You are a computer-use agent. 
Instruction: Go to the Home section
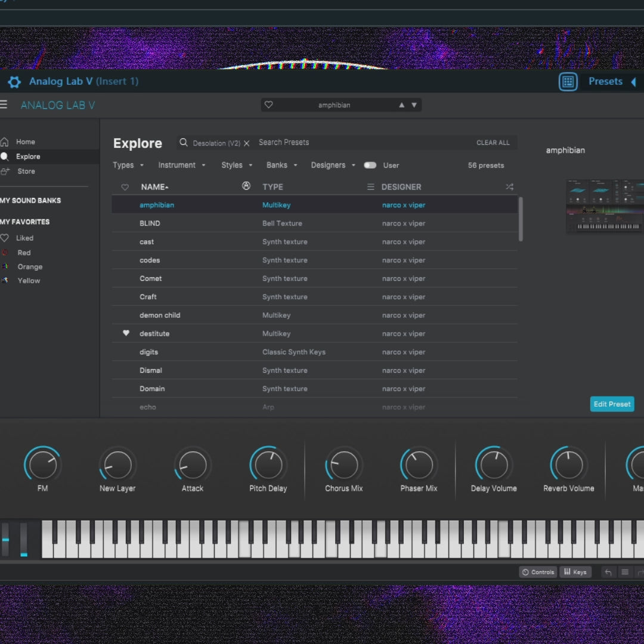coord(25,142)
